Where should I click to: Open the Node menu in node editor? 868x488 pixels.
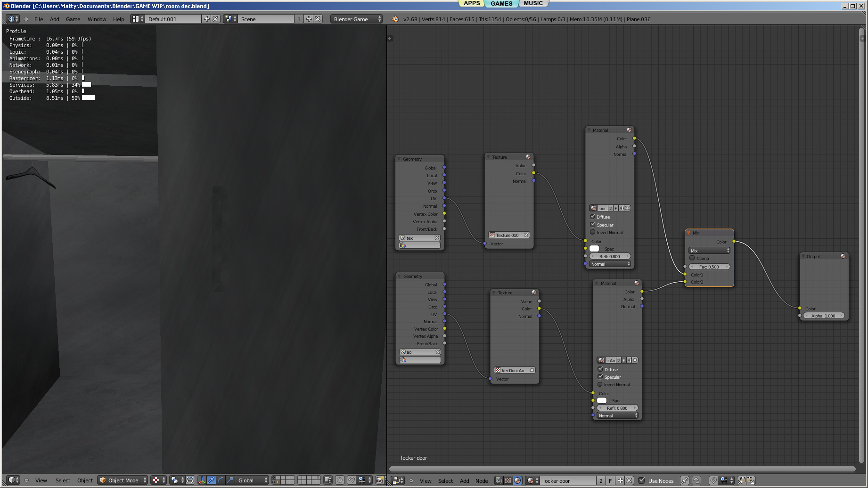coord(482,481)
